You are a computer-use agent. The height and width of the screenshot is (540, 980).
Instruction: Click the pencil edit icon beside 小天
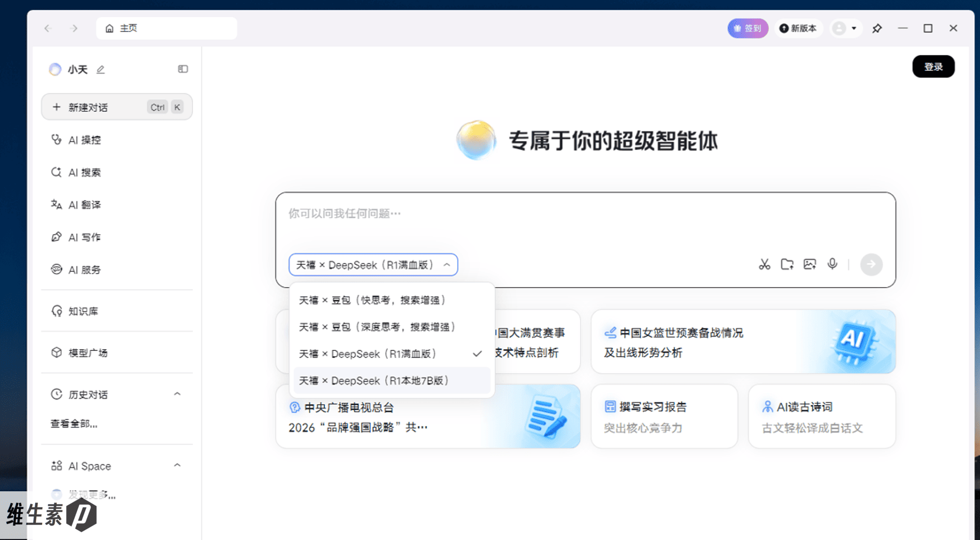click(x=100, y=69)
